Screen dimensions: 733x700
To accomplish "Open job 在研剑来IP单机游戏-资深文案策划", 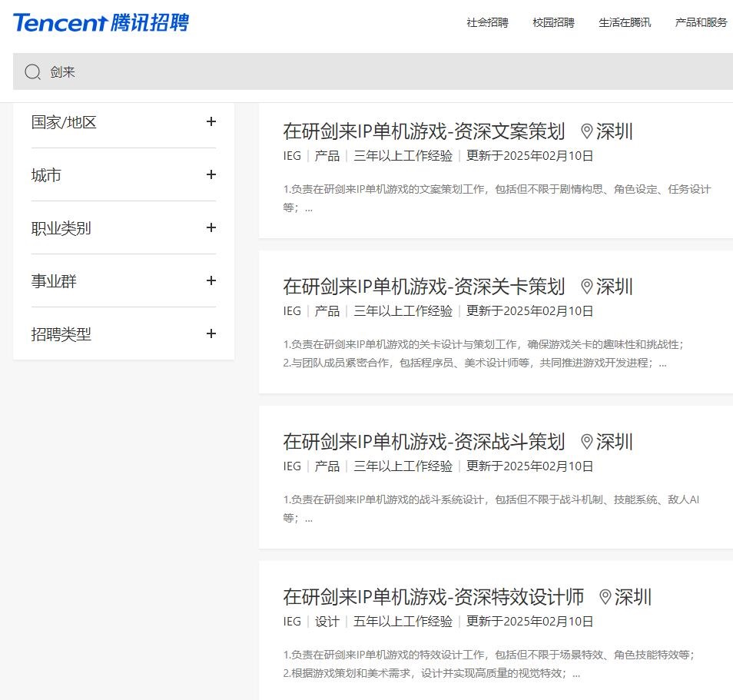I will point(423,131).
